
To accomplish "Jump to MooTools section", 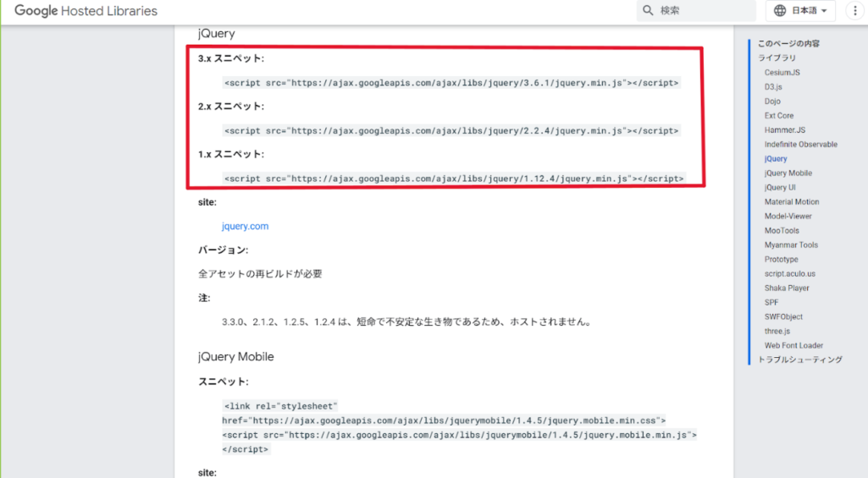I will point(782,231).
